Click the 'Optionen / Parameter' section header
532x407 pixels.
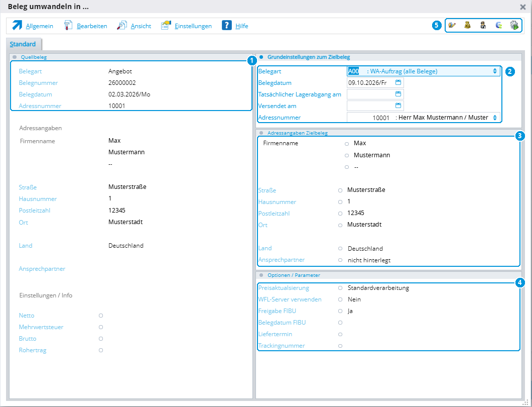[x=294, y=275]
